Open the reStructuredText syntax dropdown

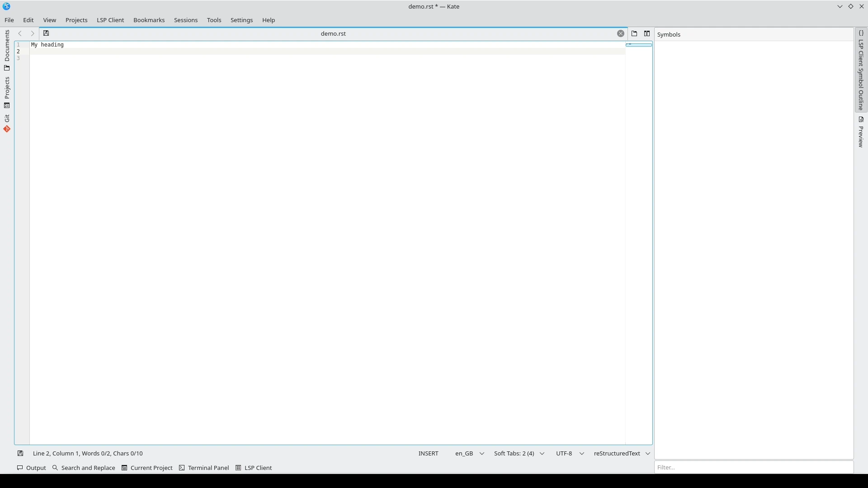click(622, 454)
